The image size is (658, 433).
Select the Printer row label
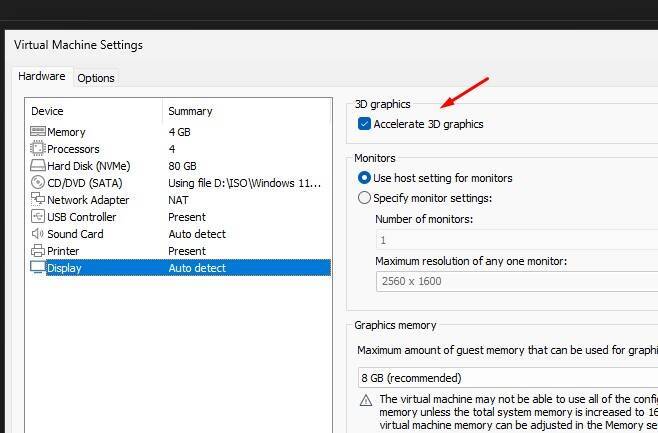(x=63, y=251)
